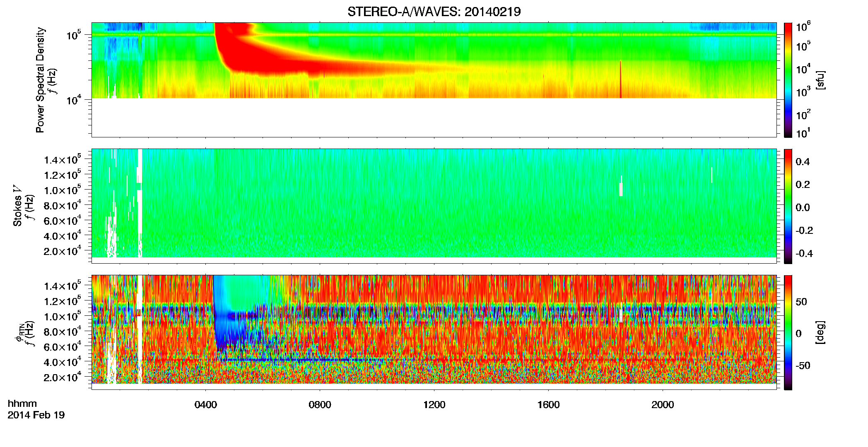Click the 0400 time tick label
Image resolution: width=868 pixels, height=447 pixels.
click(x=205, y=405)
